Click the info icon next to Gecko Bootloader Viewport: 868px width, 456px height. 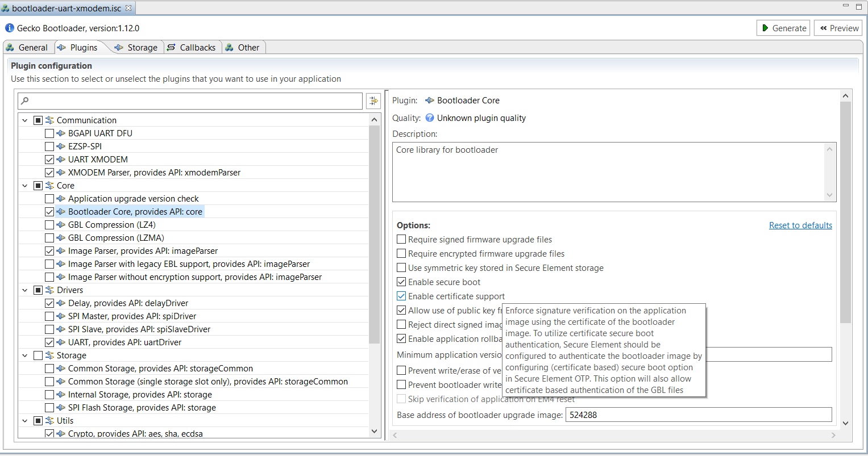(x=9, y=28)
